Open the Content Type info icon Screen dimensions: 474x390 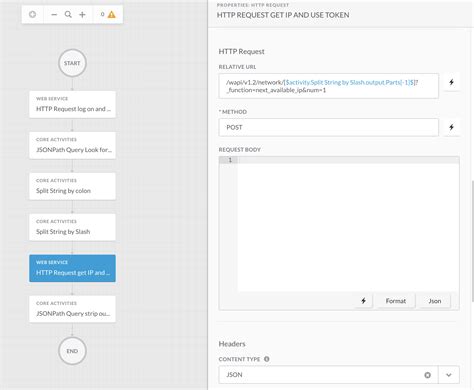pos(267,359)
